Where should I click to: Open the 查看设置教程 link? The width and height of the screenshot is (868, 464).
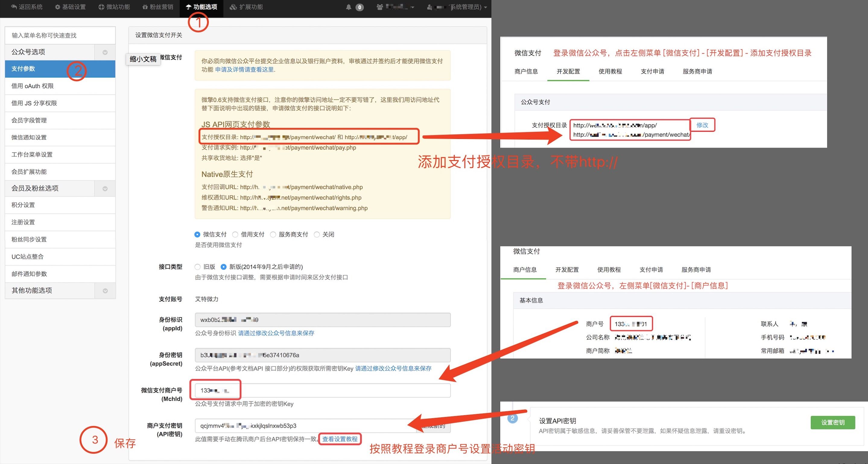pos(340,439)
